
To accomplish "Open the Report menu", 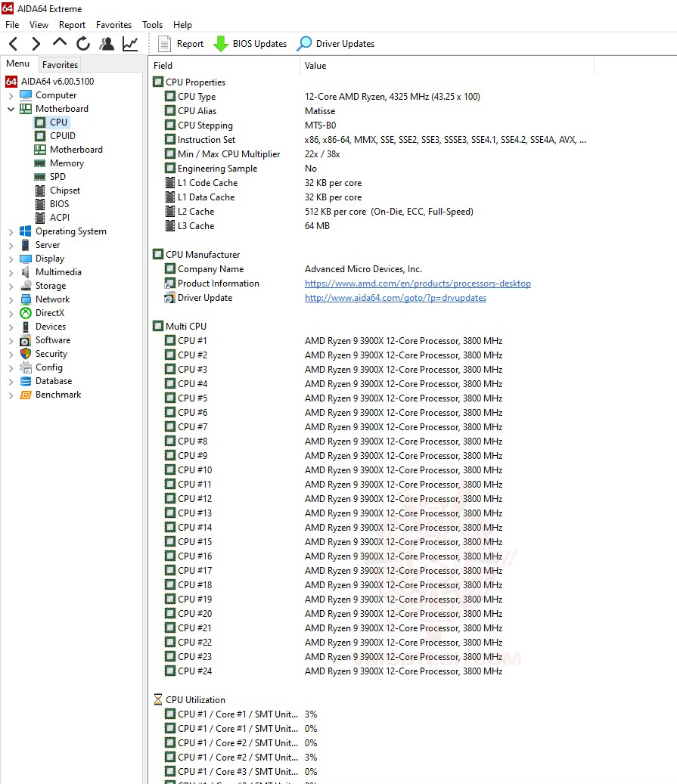I will tap(72, 24).
